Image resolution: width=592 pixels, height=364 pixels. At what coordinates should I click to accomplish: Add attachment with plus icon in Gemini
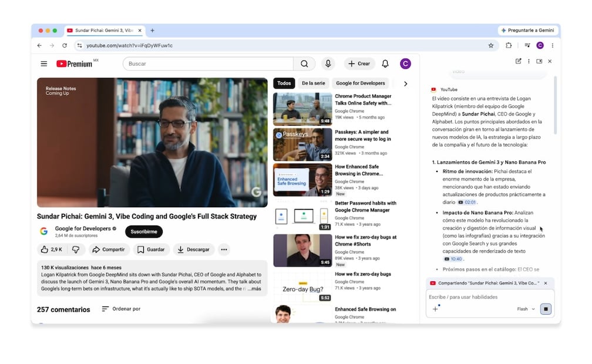click(435, 309)
